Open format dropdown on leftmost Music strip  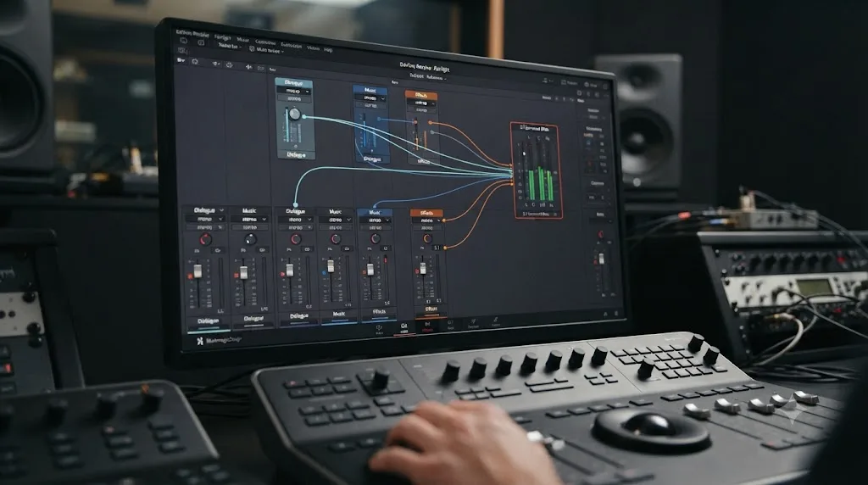(x=250, y=220)
